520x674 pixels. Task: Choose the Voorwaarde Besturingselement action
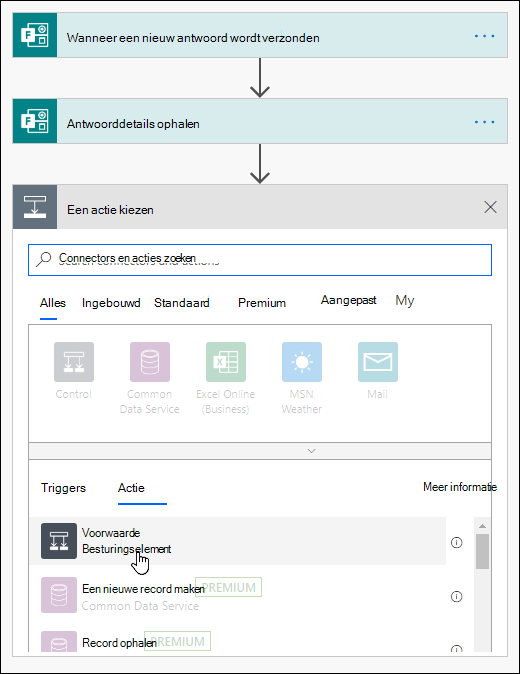(x=238, y=541)
